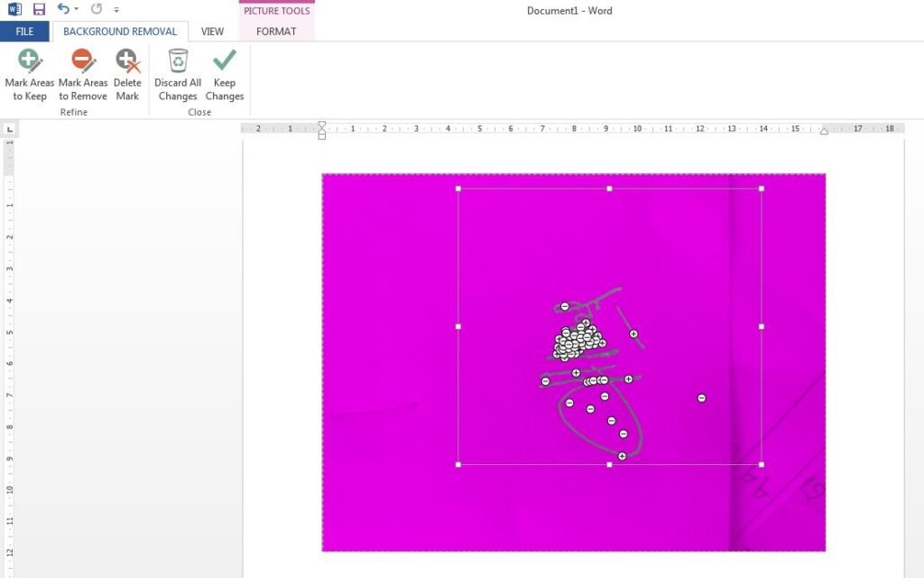Click the Redo icon in title bar
Image resolution: width=924 pixels, height=578 pixels.
[97, 9]
